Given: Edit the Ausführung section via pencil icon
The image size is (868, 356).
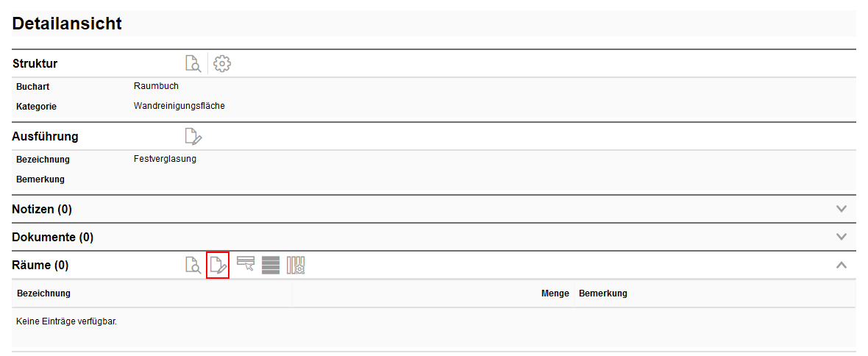Looking at the screenshot, I should [x=193, y=136].
